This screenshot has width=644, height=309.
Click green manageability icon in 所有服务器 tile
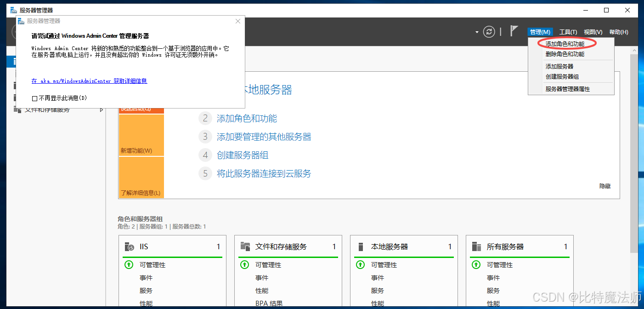tap(477, 265)
